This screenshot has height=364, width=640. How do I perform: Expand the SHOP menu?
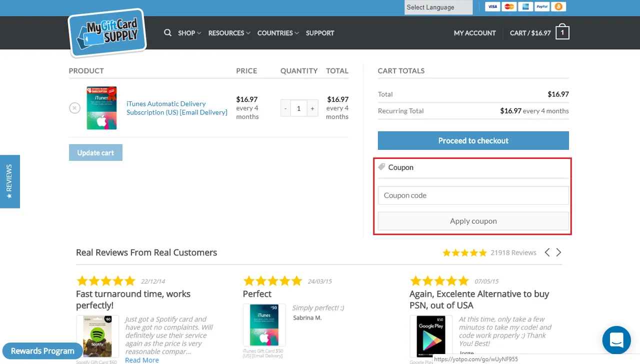(x=189, y=33)
